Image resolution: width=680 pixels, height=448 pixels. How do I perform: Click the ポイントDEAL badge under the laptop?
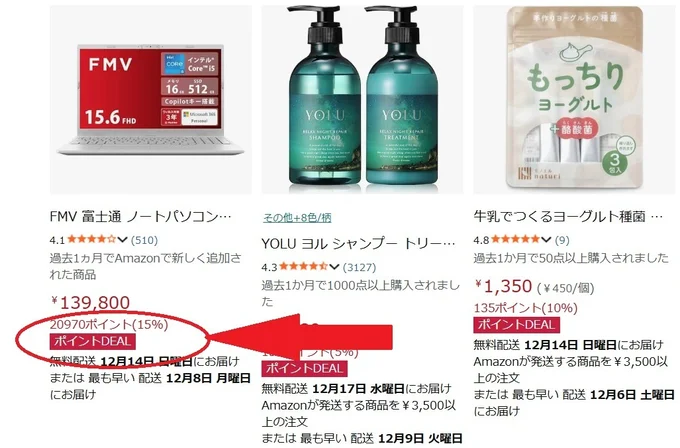93,341
